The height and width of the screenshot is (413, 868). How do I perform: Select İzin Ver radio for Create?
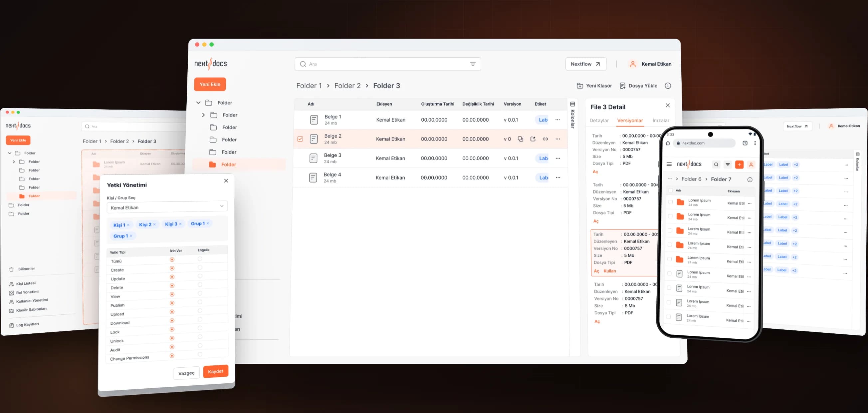pyautogui.click(x=172, y=268)
